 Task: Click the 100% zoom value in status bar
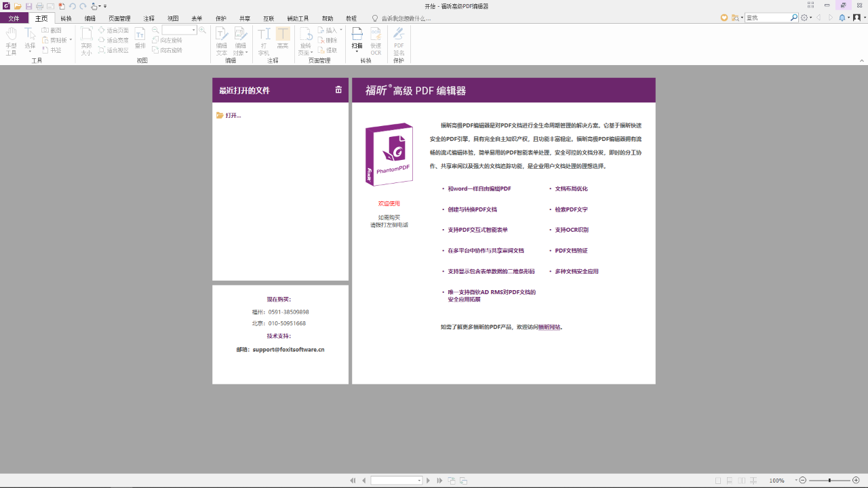click(x=777, y=481)
